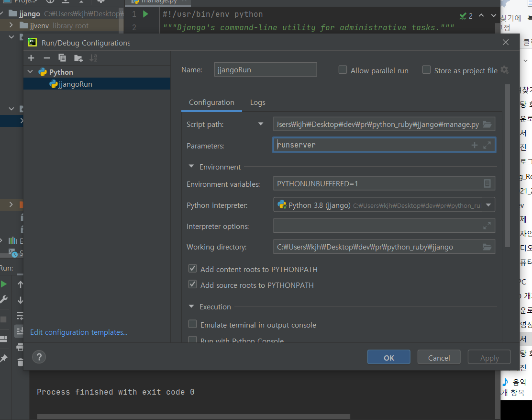Collapse the jjango project root
The width and height of the screenshot is (532, 420).
pyautogui.click(x=2, y=13)
